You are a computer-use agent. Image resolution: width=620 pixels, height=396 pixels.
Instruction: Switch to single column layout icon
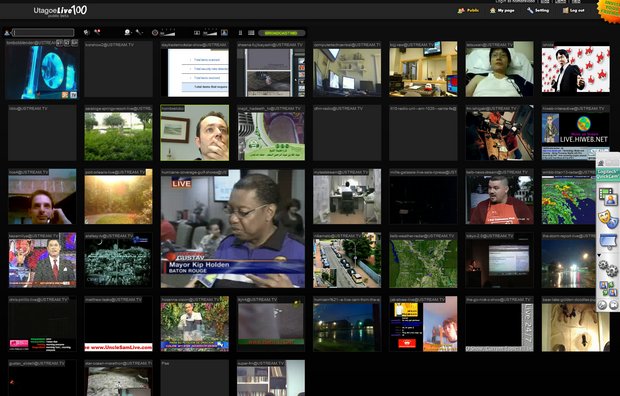coord(240,33)
